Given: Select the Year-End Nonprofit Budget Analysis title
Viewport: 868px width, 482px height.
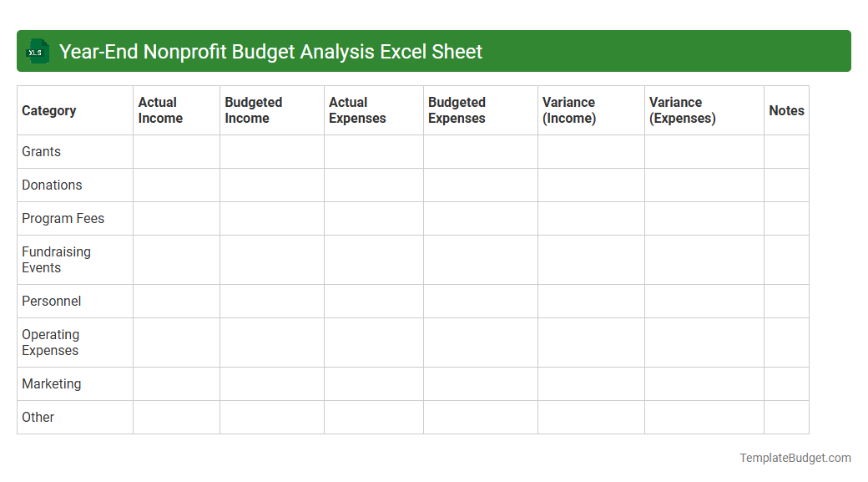Looking at the screenshot, I should [271, 51].
